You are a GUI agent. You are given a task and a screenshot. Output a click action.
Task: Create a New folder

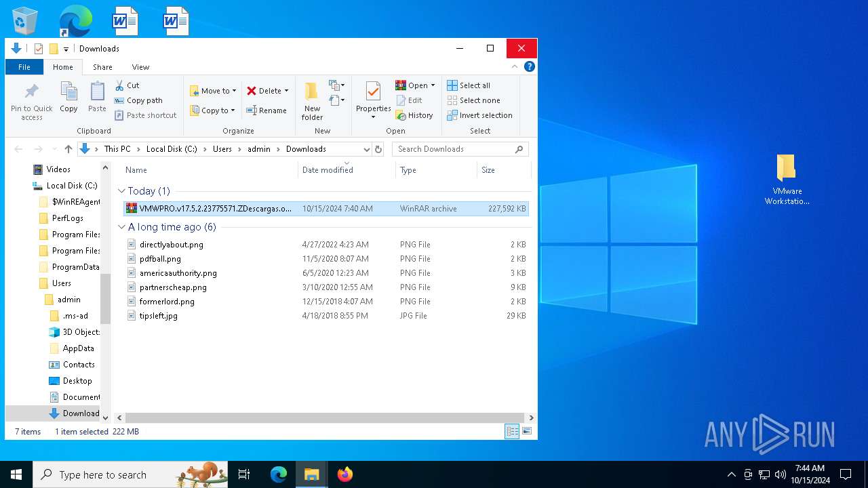tap(312, 101)
